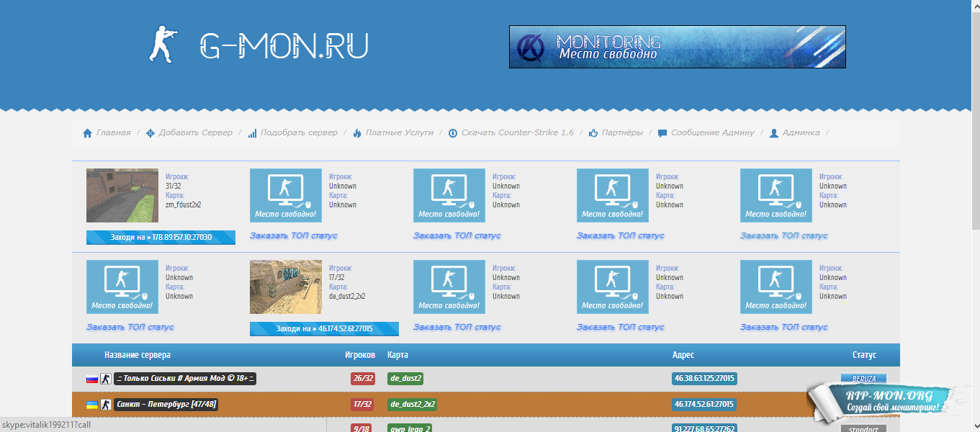The width and height of the screenshot is (980, 432).
Task: Click the home icon beside Главная
Action: (88, 133)
